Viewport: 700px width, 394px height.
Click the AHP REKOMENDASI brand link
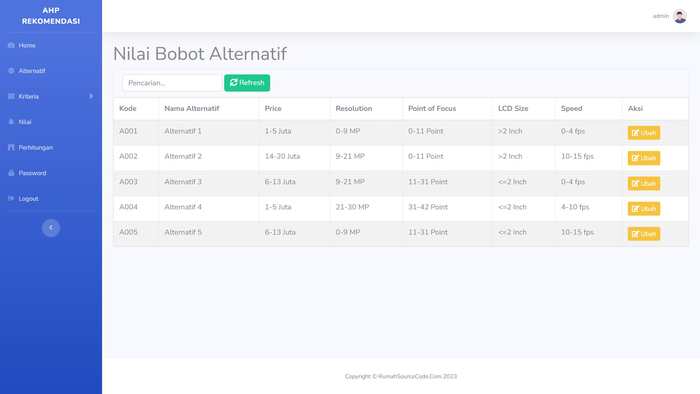click(x=51, y=16)
